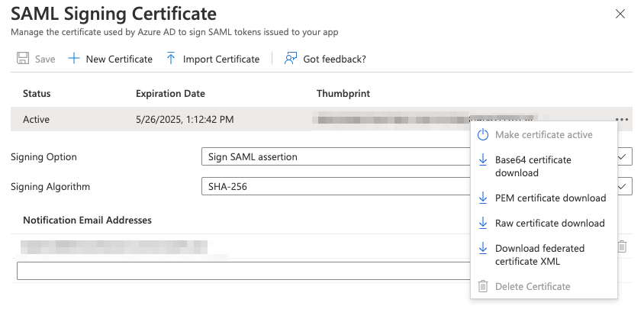Click the power icon beside Make certificate active

click(483, 135)
